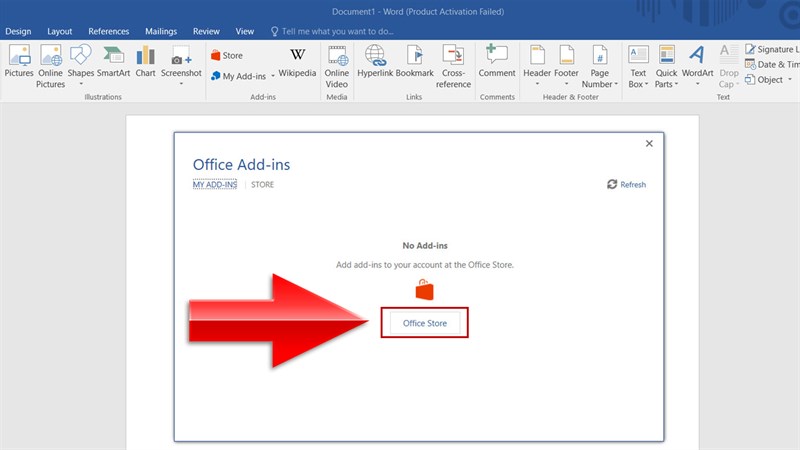Open the Footer options

click(566, 65)
